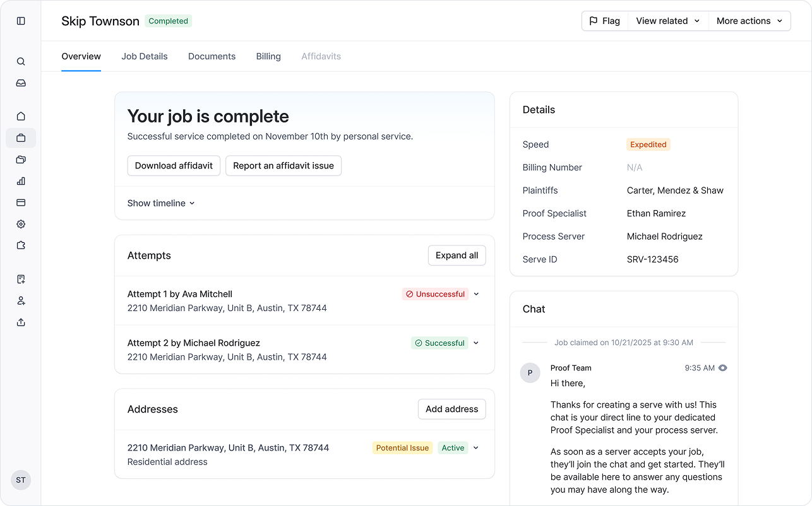Expand Attempt 1 by Ava Mitchell
The height and width of the screenshot is (506, 812).
tap(476, 294)
